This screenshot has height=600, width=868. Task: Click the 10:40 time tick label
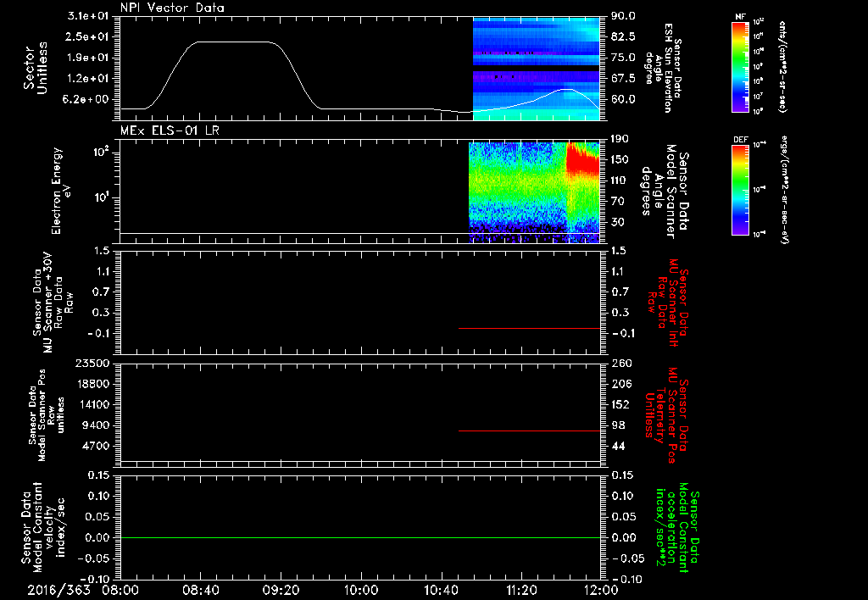[x=441, y=590]
